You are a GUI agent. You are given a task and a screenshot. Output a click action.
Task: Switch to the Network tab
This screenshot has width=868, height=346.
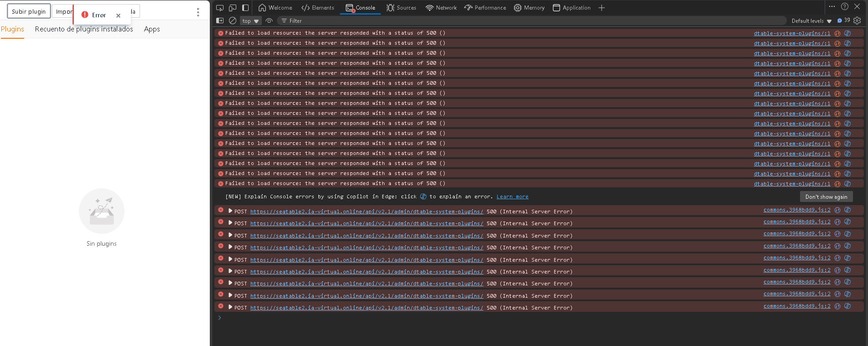coord(441,8)
